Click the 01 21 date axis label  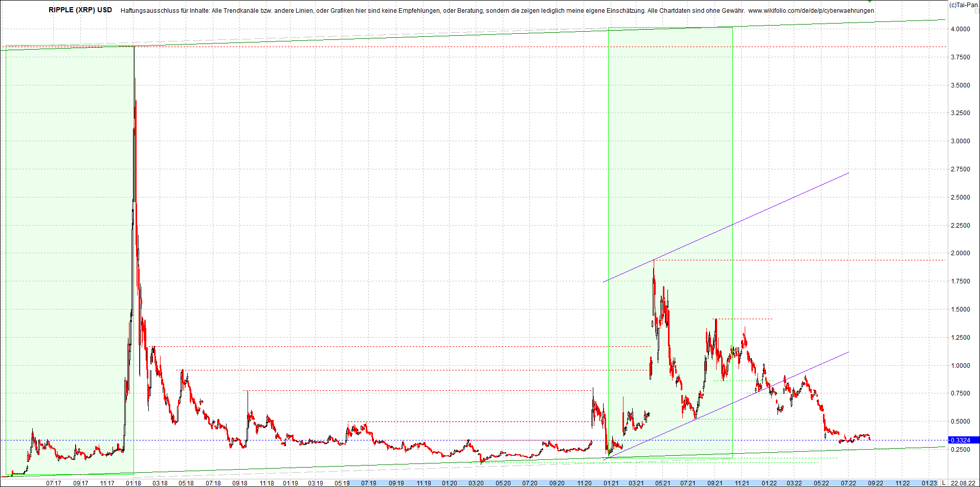[611, 483]
